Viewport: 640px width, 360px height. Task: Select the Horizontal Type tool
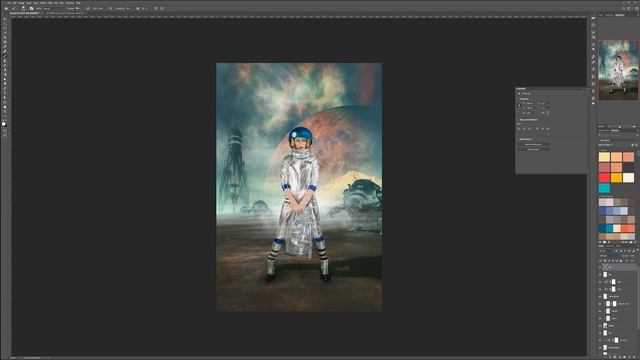pos(4,94)
